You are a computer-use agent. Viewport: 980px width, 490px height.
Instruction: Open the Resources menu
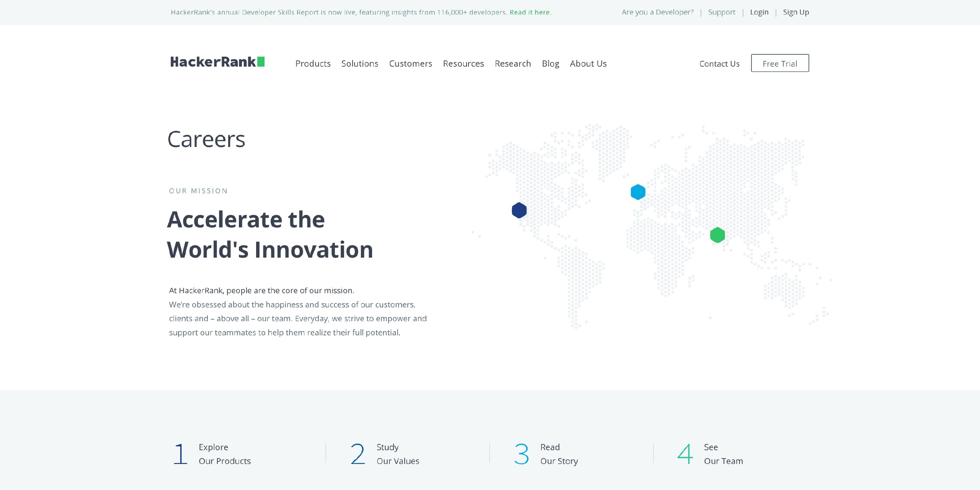click(463, 64)
